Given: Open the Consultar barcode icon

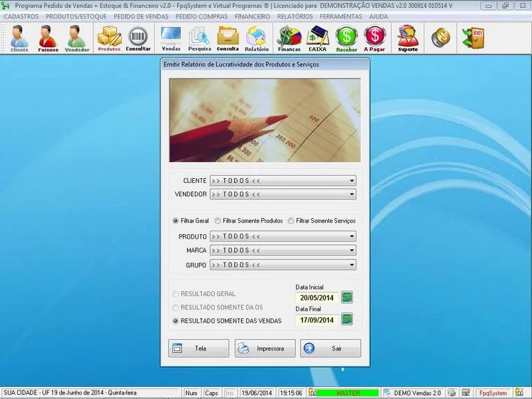Looking at the screenshot, I should coord(138,38).
